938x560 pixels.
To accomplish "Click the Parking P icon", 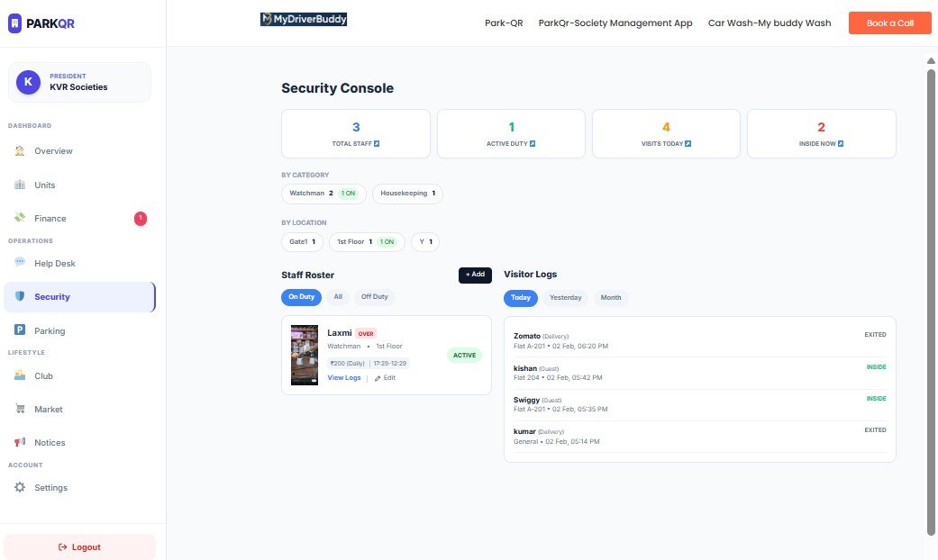I will point(20,330).
